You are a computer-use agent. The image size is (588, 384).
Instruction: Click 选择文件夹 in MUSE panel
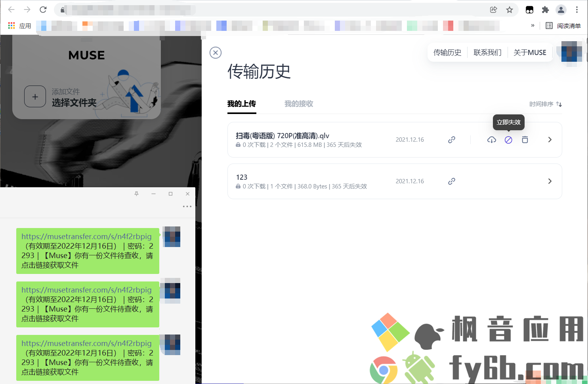click(x=74, y=103)
